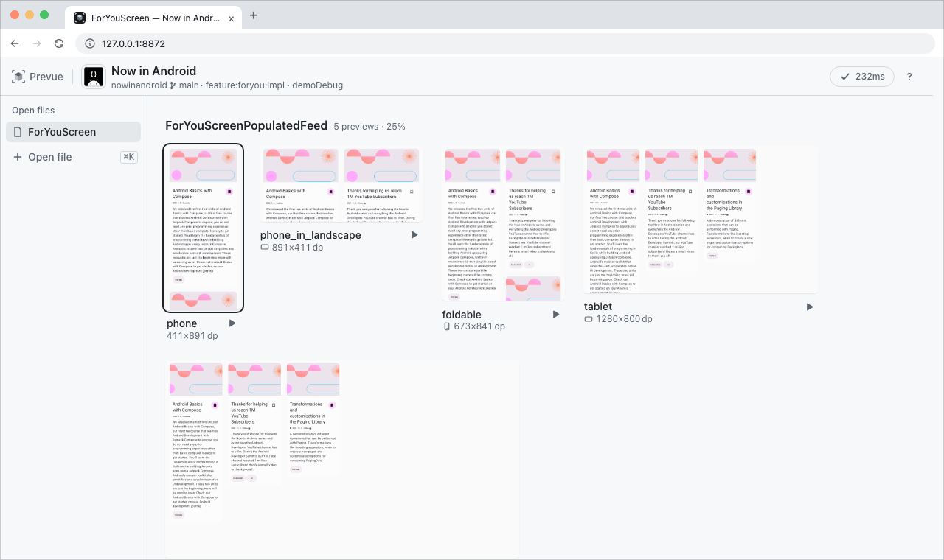Viewport: 944px width, 560px height.
Task: Select the ForYouScreen open file
Action: point(73,132)
